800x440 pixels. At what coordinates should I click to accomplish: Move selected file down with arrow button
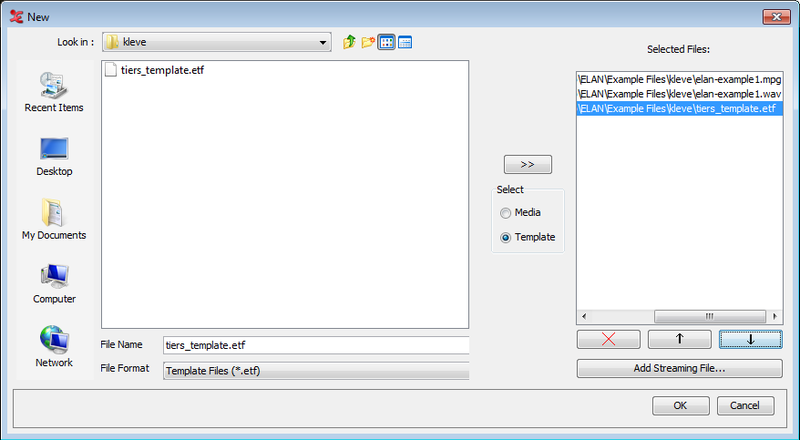(x=751, y=339)
